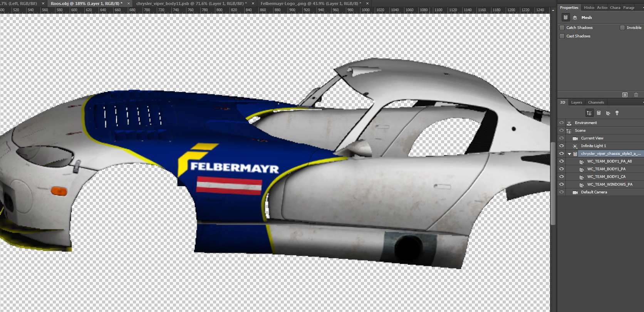
Task: Hide WC_TEAM_BODY1_CA material
Action: point(562,176)
